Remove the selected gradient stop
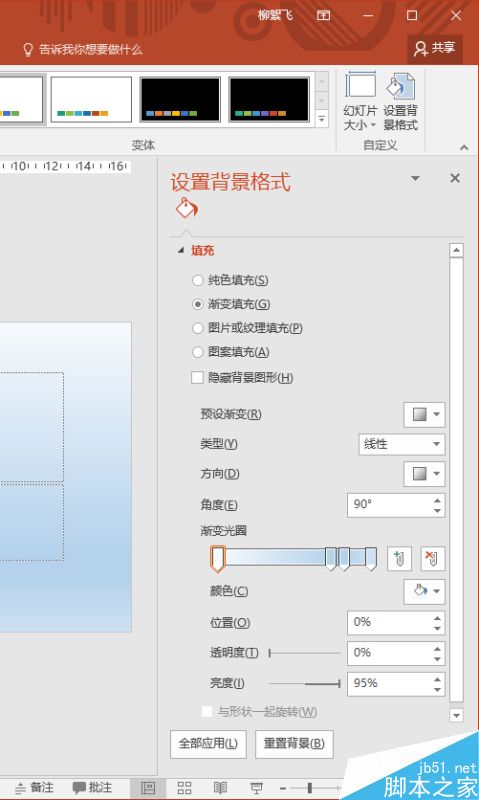 [x=433, y=558]
